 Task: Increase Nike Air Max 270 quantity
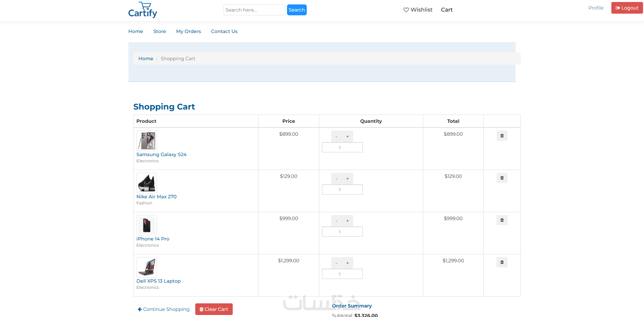pyautogui.click(x=347, y=179)
